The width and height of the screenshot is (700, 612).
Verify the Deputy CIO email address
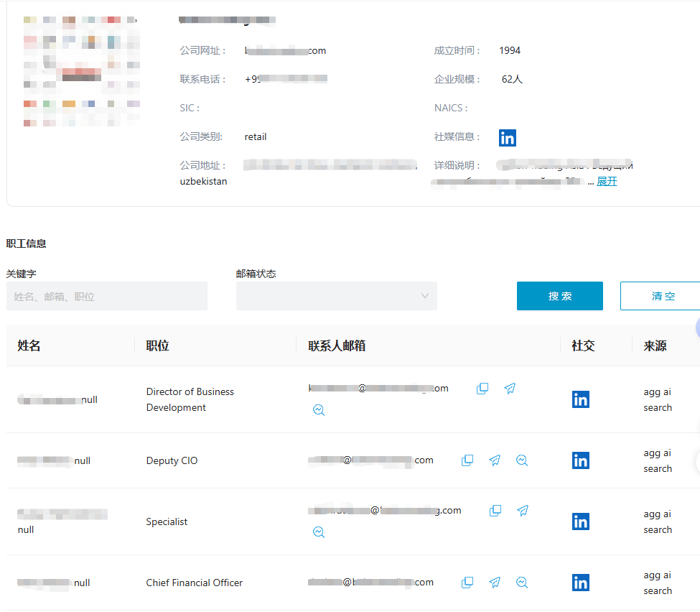coord(522,460)
